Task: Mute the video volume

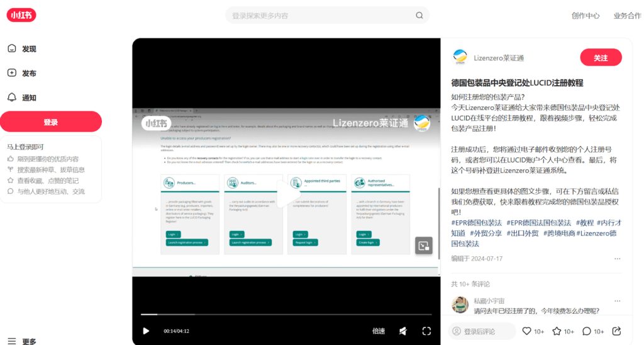Action: 403,331
